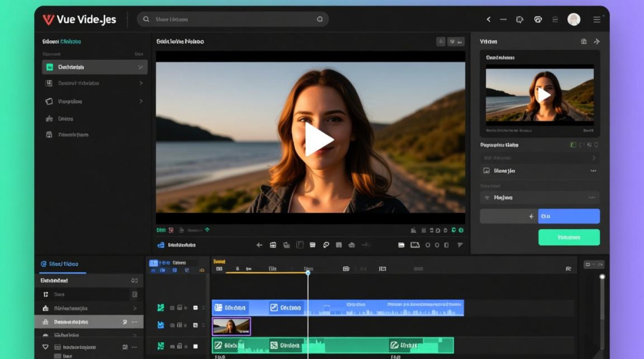Click the left arrow in the preview toolbar
This screenshot has height=359, width=644.
click(259, 245)
